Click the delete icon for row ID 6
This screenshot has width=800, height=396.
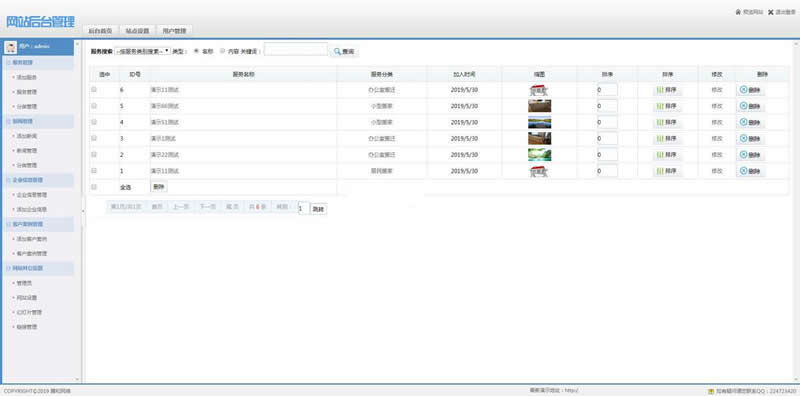(743, 90)
